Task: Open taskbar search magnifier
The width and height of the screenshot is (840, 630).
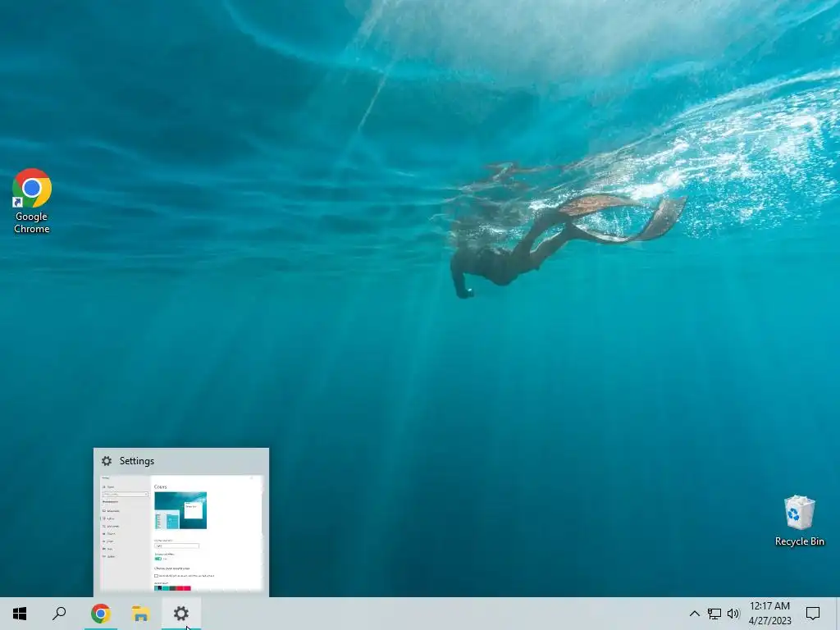Action: [59, 614]
